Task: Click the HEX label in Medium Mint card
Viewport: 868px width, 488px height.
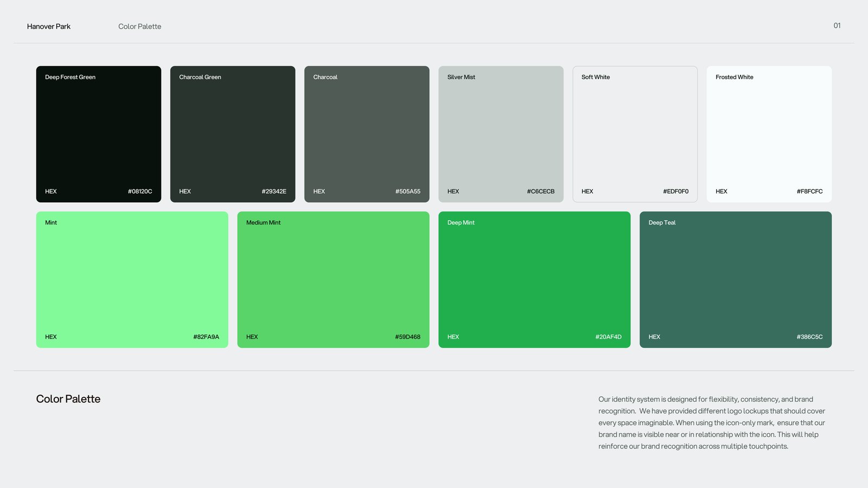Action: [252, 337]
